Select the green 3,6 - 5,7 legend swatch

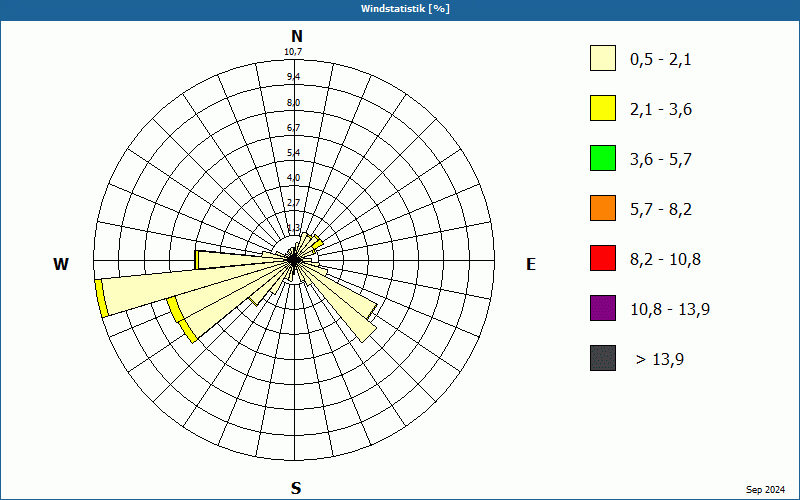[x=603, y=158]
